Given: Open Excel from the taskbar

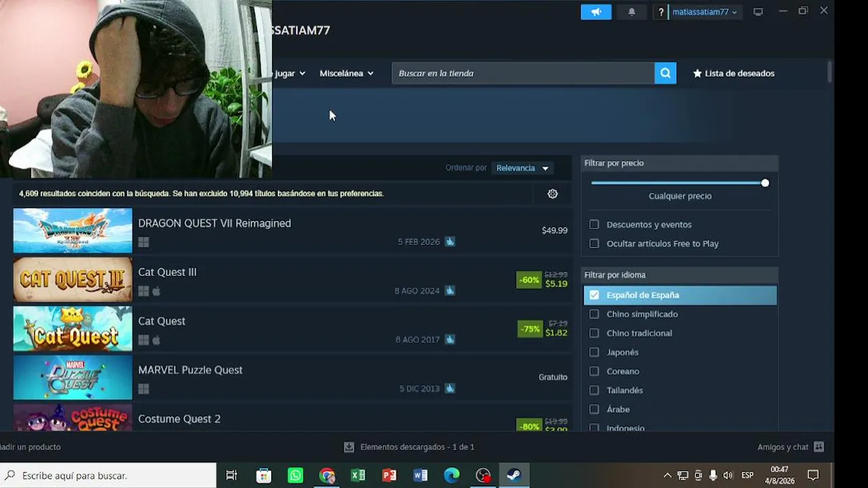Looking at the screenshot, I should [x=358, y=475].
